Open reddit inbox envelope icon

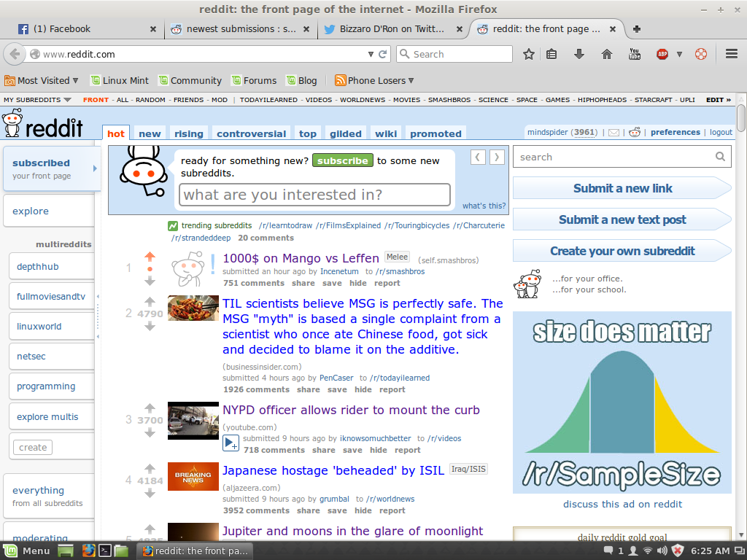tap(614, 133)
